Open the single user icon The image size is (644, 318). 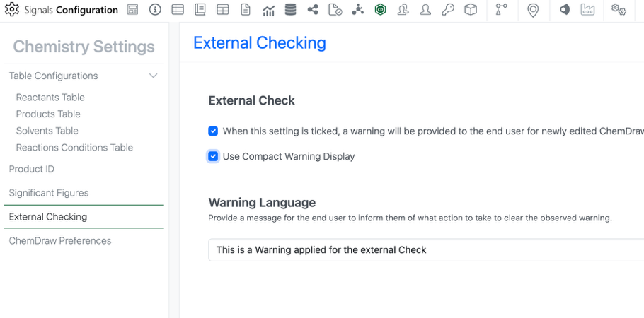pos(425,10)
